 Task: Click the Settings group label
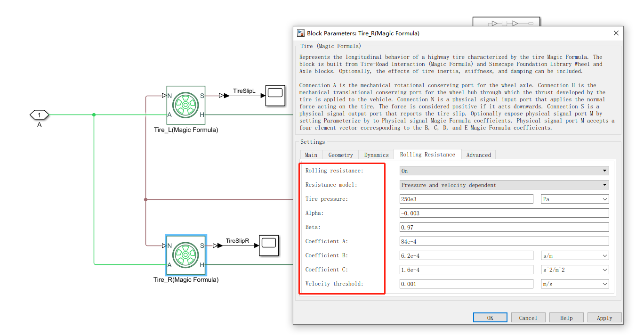pos(313,141)
